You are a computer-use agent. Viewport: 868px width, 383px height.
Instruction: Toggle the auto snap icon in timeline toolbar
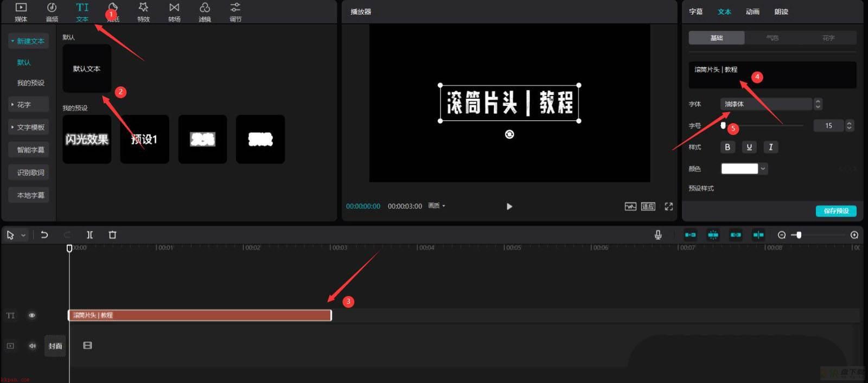pos(713,235)
